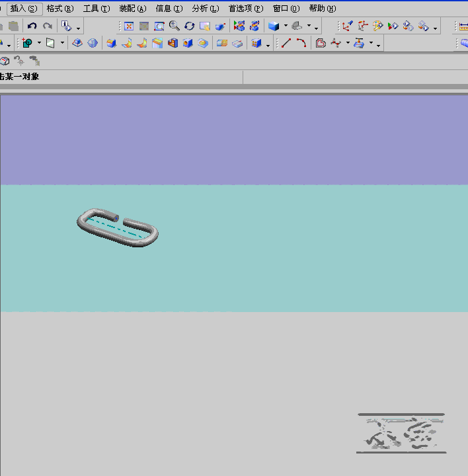
Task: Click the measure distance ruler icon
Action: click(463, 26)
